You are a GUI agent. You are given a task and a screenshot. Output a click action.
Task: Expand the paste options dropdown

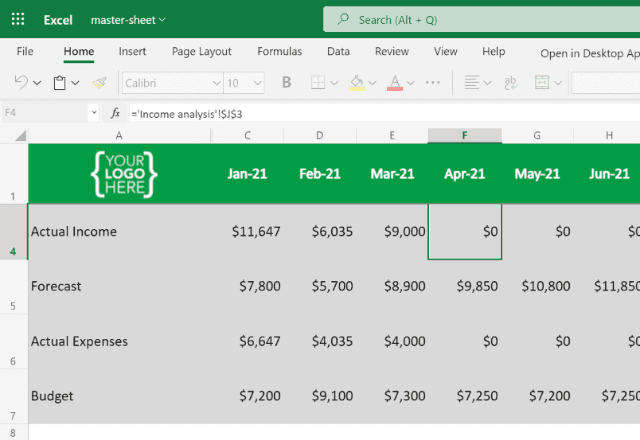point(75,83)
